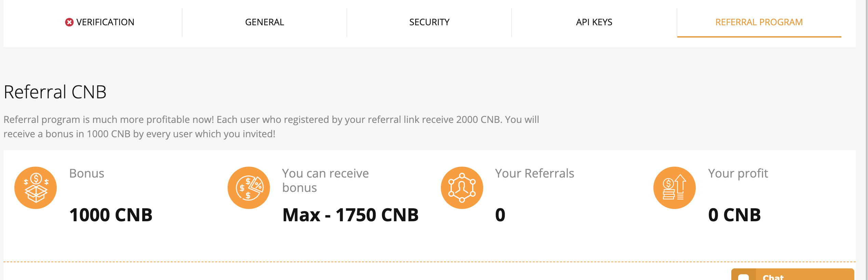The height and width of the screenshot is (280, 868).
Task: Click the Your profit coins icon
Action: click(674, 188)
